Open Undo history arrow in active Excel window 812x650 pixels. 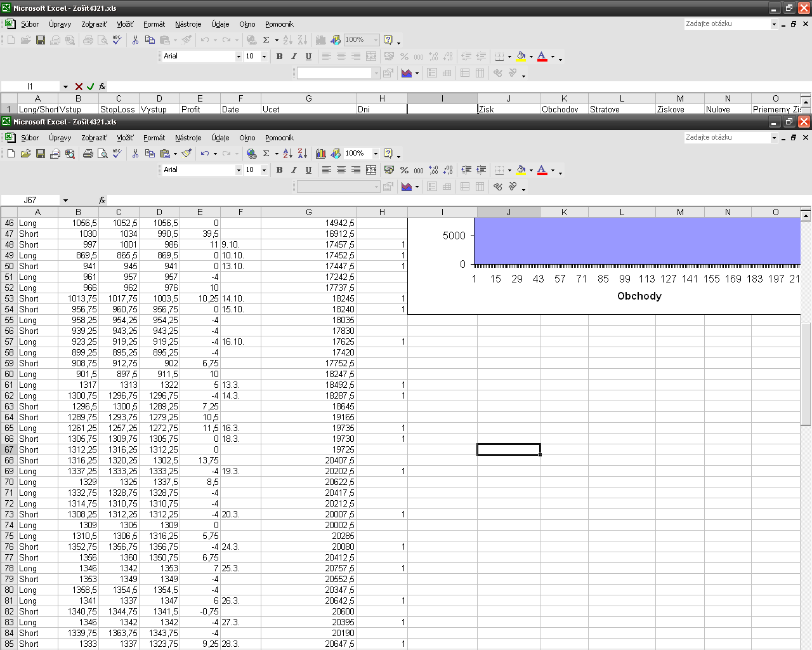click(x=215, y=154)
